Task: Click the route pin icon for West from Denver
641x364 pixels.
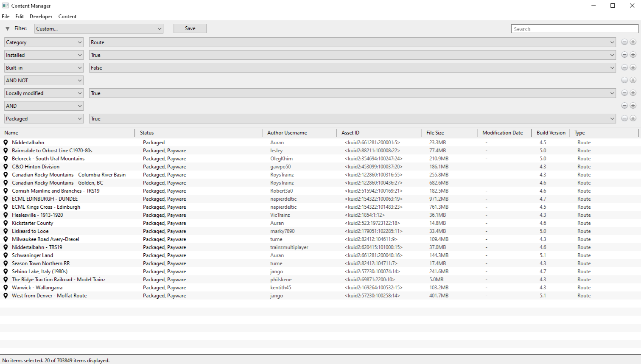Action: [x=6, y=296]
